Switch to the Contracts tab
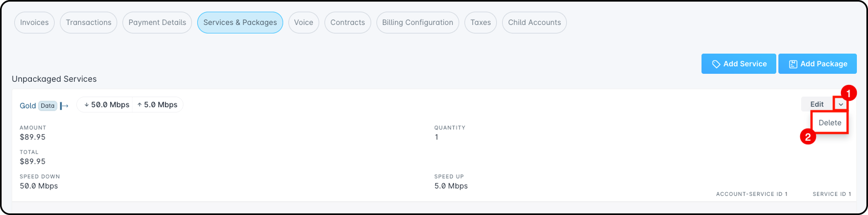868x215 pixels. click(x=347, y=23)
